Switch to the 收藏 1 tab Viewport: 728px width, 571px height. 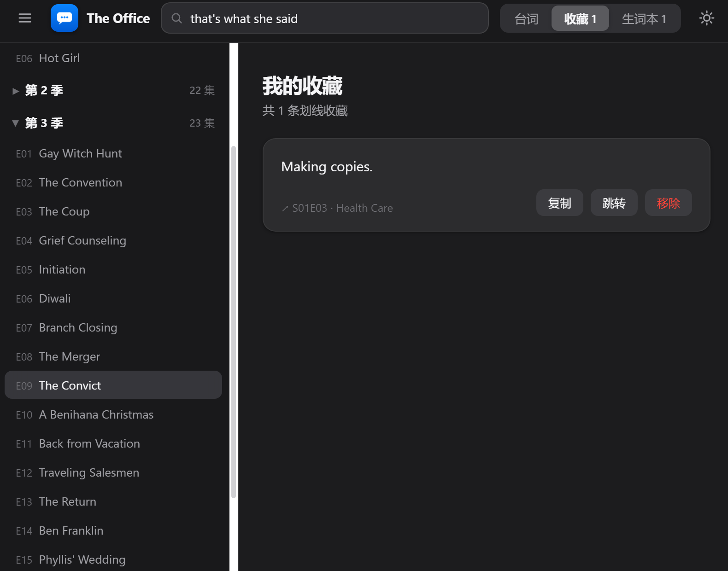[x=580, y=18]
